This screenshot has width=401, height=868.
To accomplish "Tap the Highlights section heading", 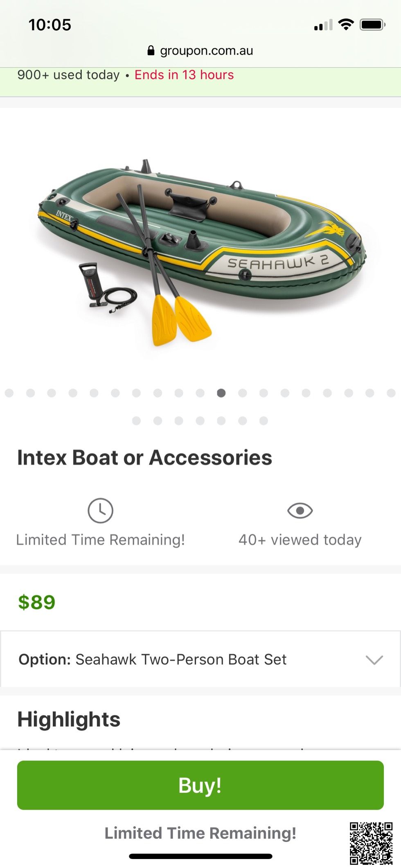I will [69, 719].
